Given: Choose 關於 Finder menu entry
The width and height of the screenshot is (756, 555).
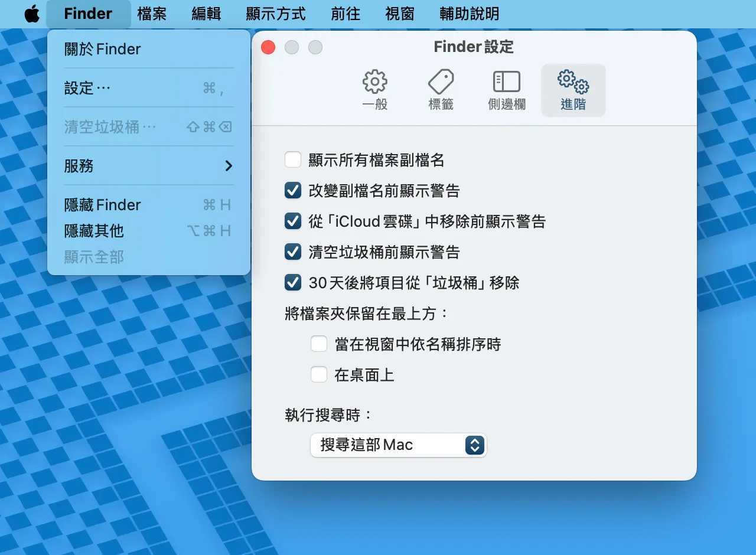Looking at the screenshot, I should coord(149,49).
